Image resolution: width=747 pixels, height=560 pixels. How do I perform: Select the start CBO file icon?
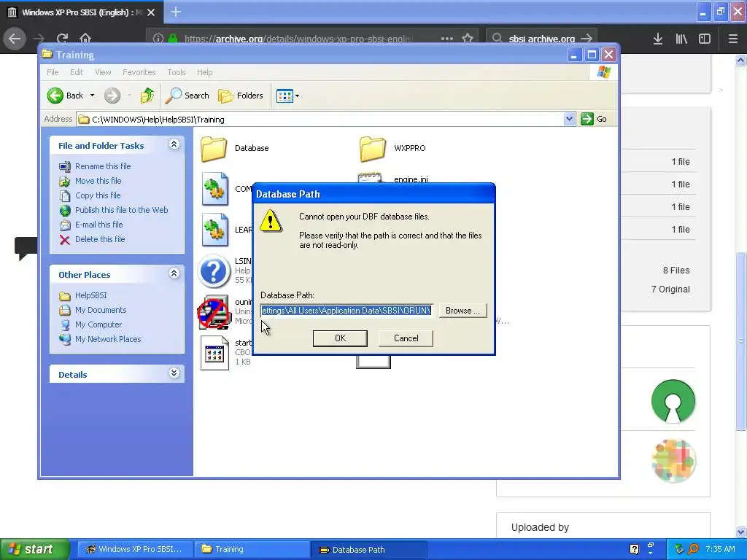click(214, 353)
